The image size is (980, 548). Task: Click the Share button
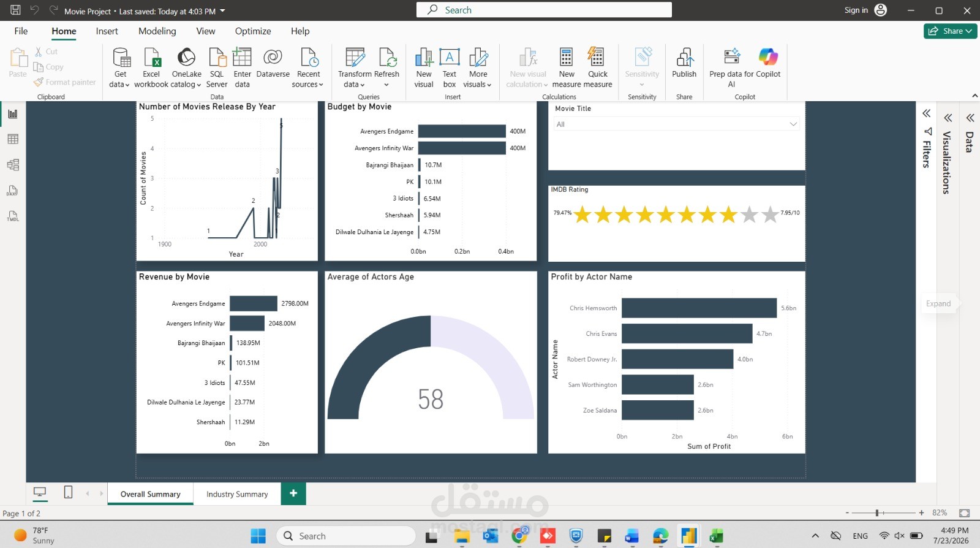pyautogui.click(x=950, y=31)
